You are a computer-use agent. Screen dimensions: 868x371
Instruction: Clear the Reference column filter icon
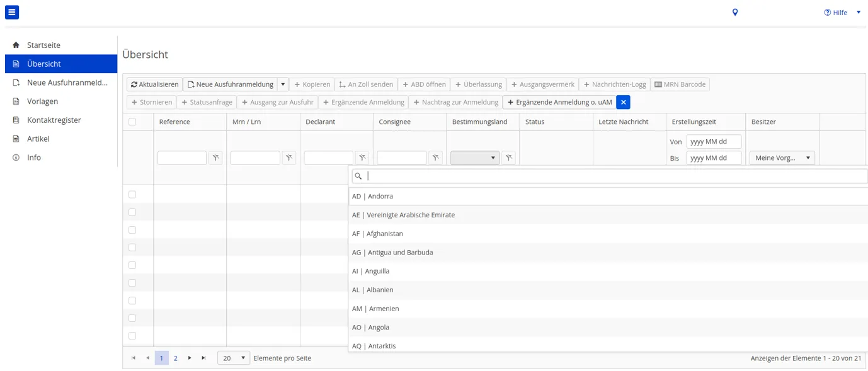(x=215, y=158)
